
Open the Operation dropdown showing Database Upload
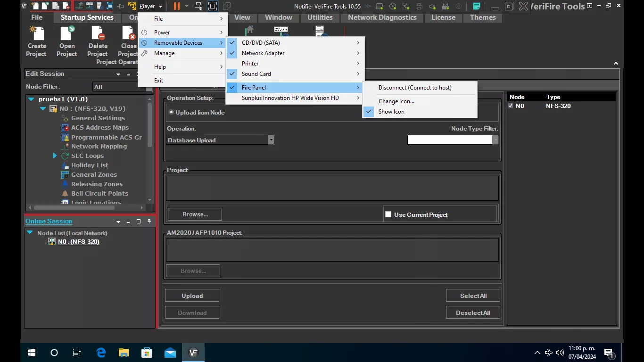271,140
